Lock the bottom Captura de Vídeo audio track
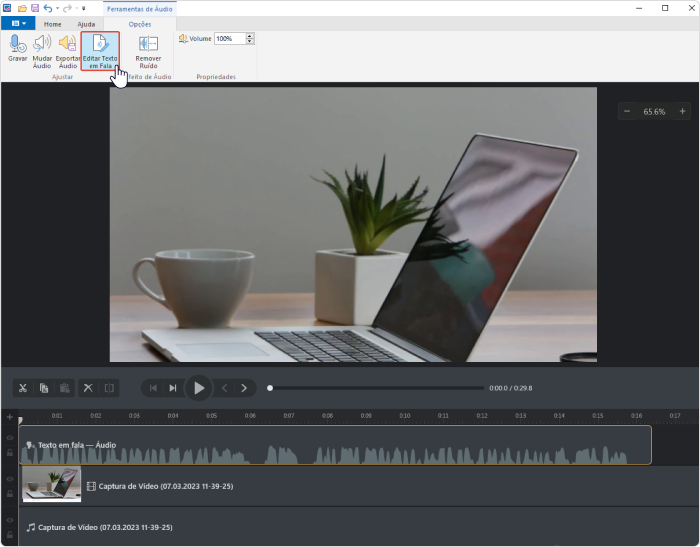This screenshot has height=547, width=700. pyautogui.click(x=10, y=534)
